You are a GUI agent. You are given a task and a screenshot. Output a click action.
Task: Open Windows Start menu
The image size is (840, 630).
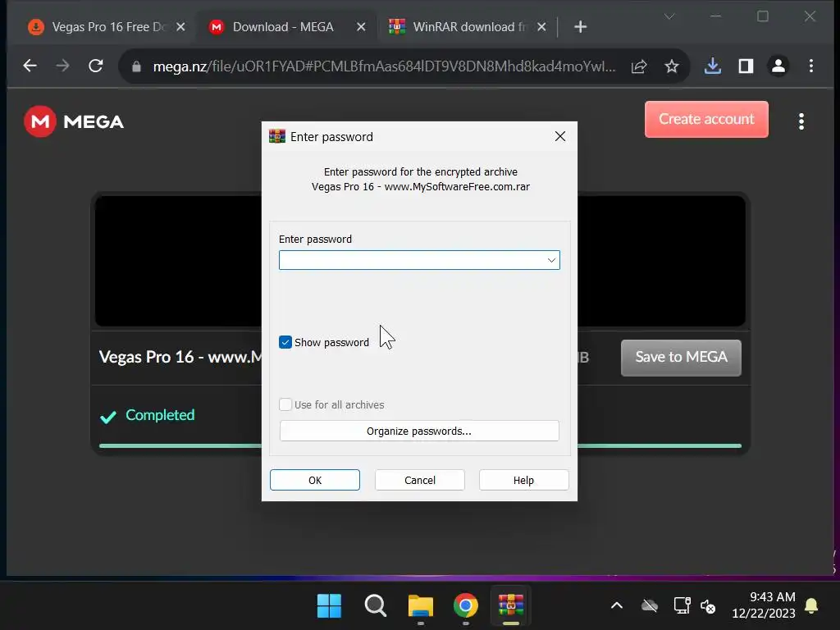(329, 606)
